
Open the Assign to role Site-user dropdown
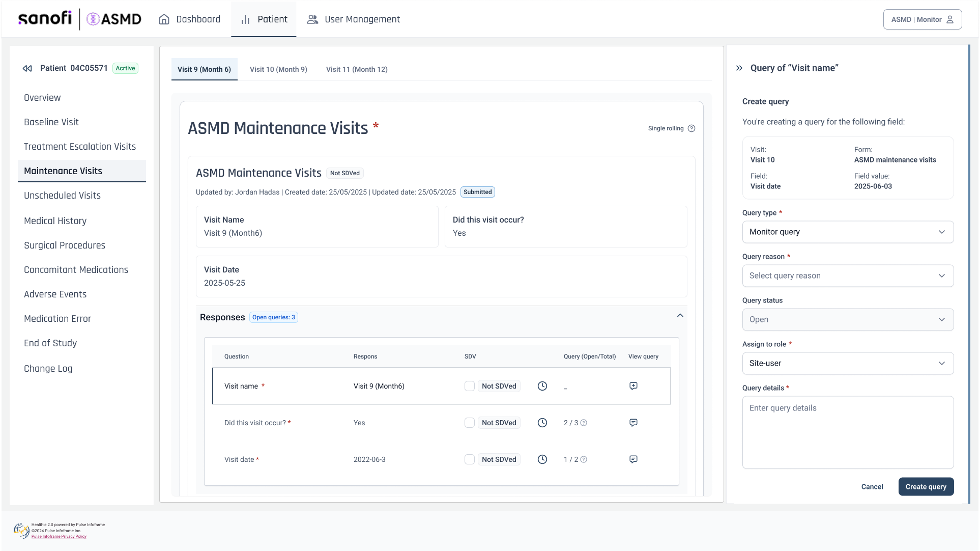[848, 363]
